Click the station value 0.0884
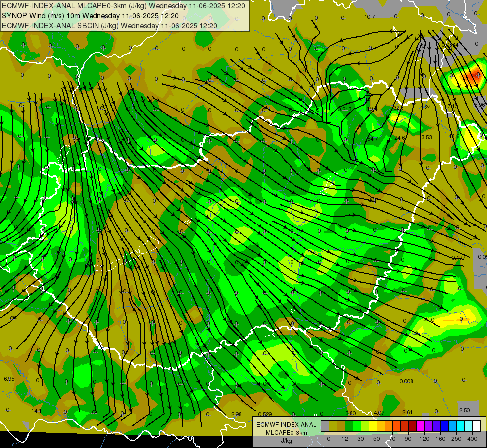The width and height of the screenshot is (487, 448). coord(450,45)
